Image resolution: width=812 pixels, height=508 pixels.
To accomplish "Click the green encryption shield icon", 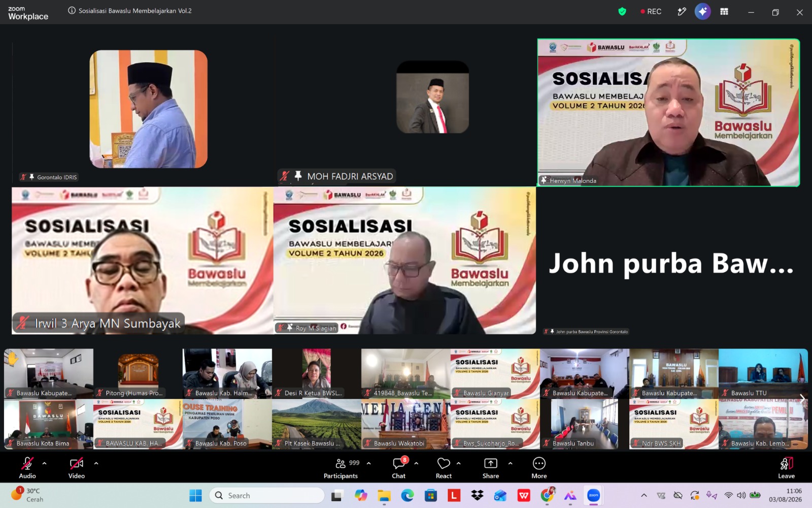I will tap(622, 11).
